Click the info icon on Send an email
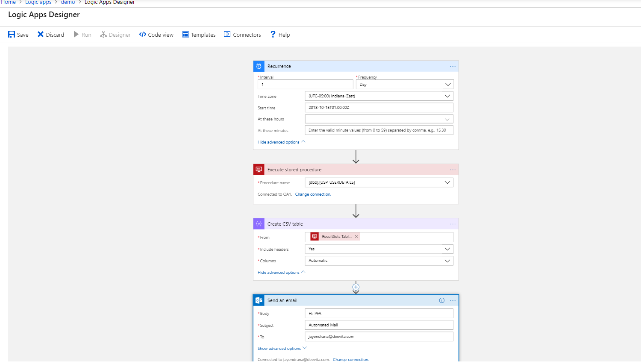The width and height of the screenshot is (641, 364). pyautogui.click(x=442, y=300)
